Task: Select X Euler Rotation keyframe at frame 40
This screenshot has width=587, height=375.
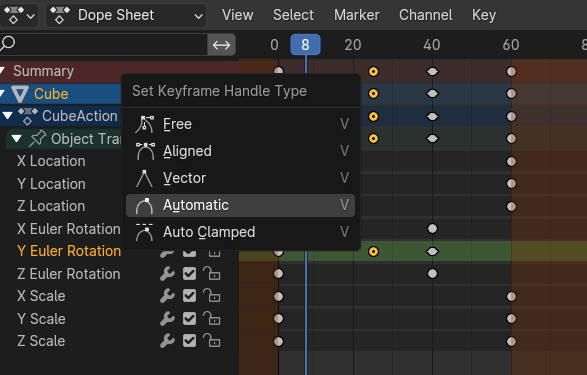Action: point(432,229)
